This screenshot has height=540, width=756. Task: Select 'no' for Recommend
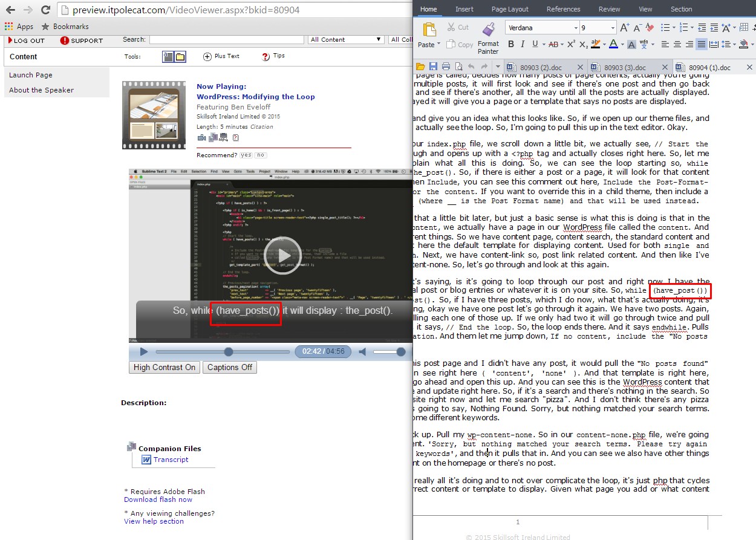pyautogui.click(x=261, y=155)
